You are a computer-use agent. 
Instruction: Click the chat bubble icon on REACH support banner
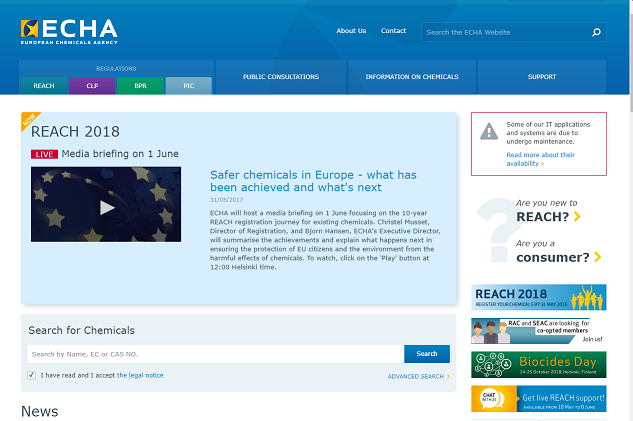[x=492, y=399]
